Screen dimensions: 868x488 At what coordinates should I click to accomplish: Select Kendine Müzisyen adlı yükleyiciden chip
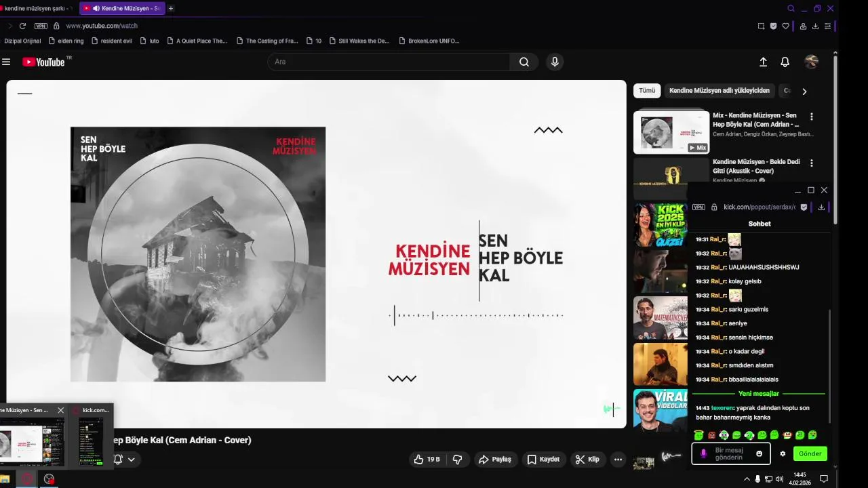pyautogui.click(x=719, y=91)
